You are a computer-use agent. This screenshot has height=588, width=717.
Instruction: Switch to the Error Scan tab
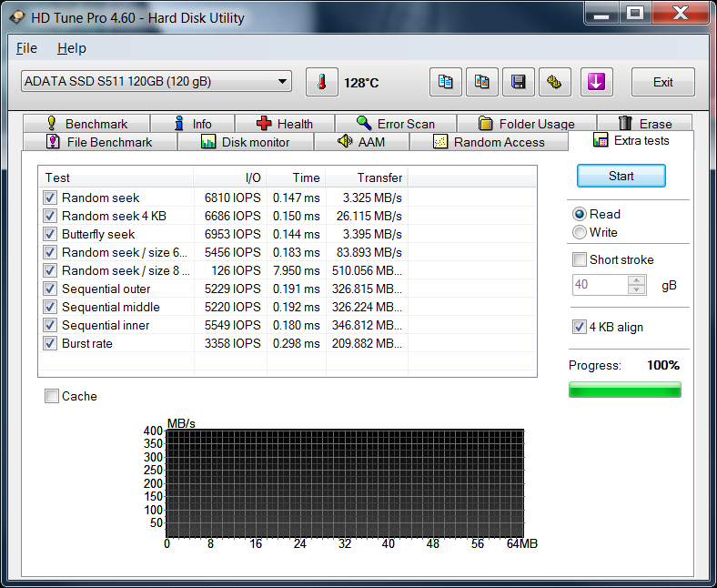[x=395, y=124]
